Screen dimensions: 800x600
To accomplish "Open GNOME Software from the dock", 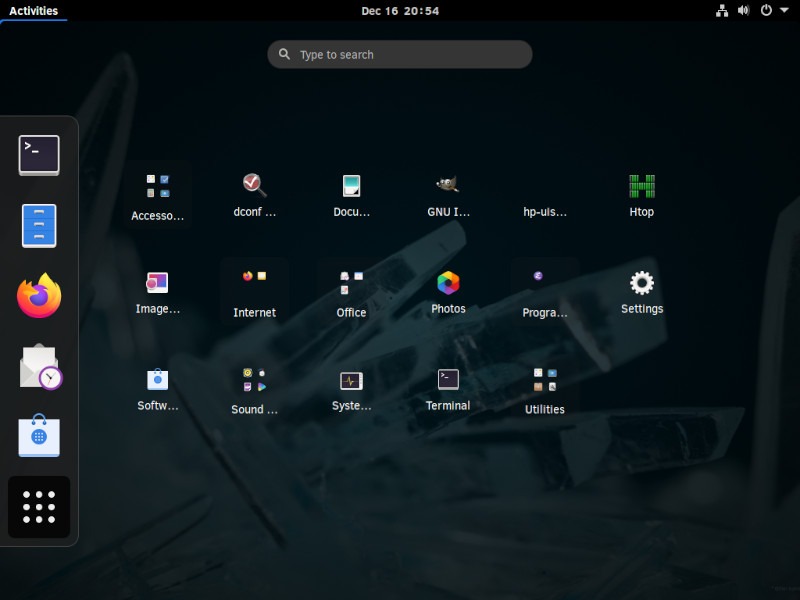I will click(38, 436).
